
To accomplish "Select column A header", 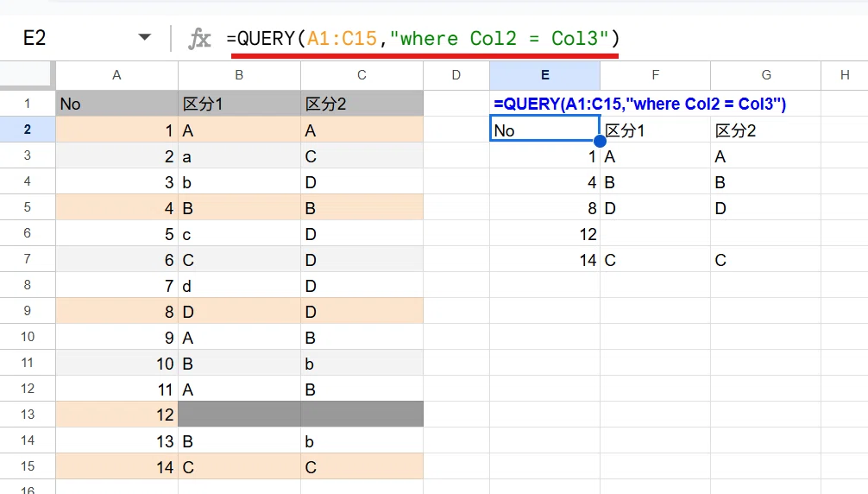I will click(116, 75).
